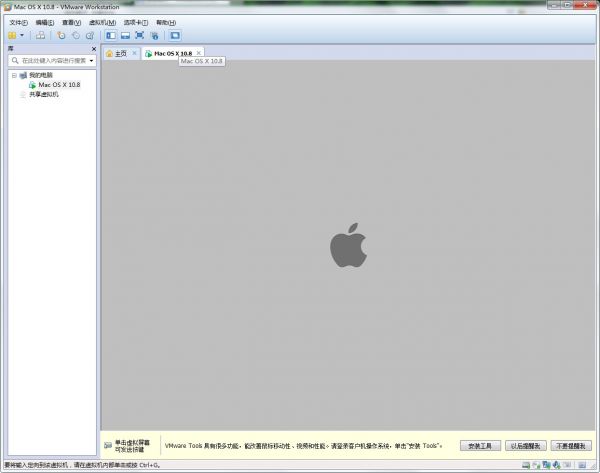The width and height of the screenshot is (600, 473).
Task: Click the yellow power control toolbar icon
Action: click(12, 36)
